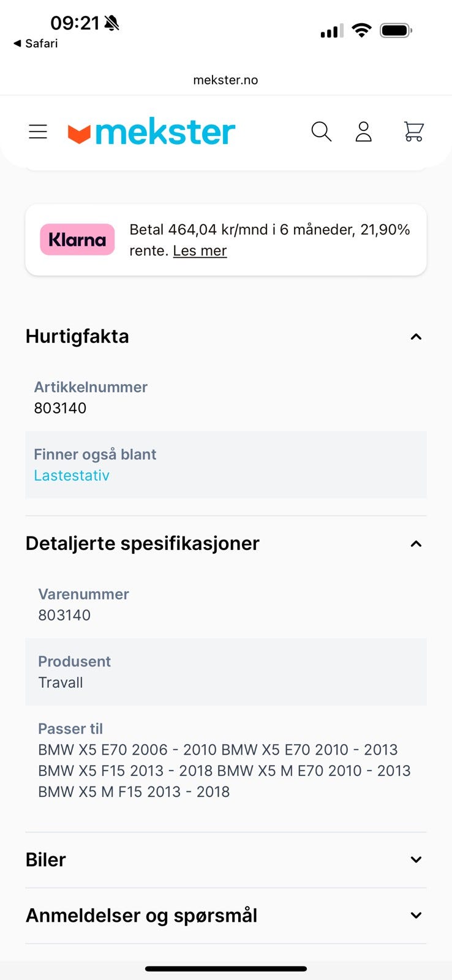Open the shopping cart
Image resolution: width=452 pixels, height=980 pixels.
(413, 132)
